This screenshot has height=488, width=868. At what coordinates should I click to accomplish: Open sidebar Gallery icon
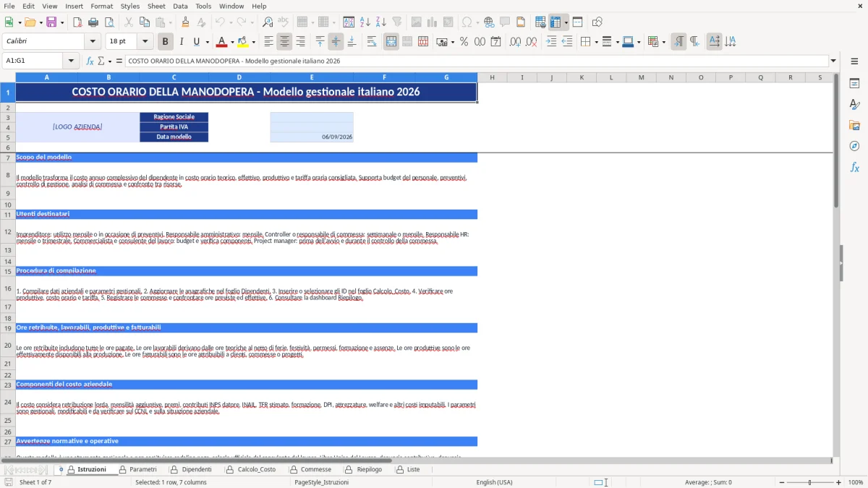[x=854, y=125]
